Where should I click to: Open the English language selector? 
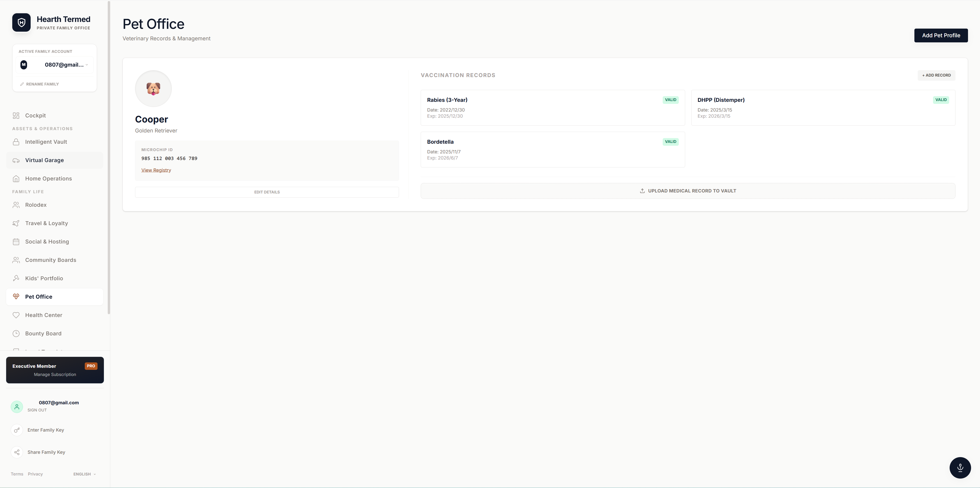pyautogui.click(x=84, y=474)
